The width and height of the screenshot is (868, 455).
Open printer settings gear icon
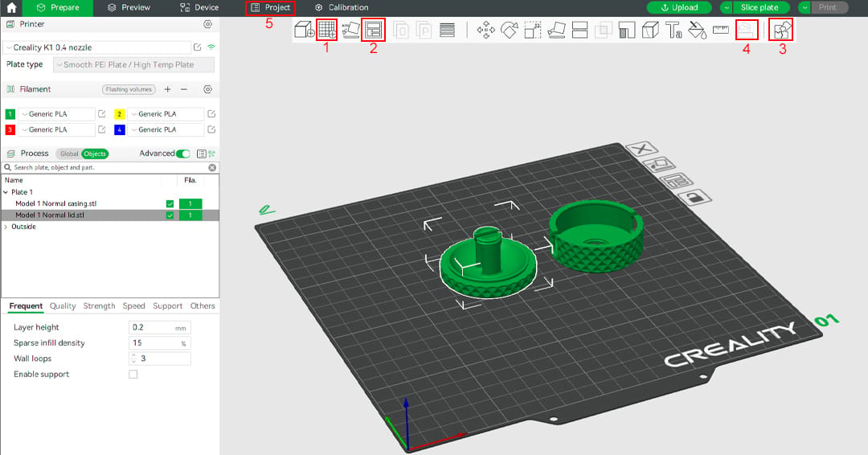coord(207,24)
